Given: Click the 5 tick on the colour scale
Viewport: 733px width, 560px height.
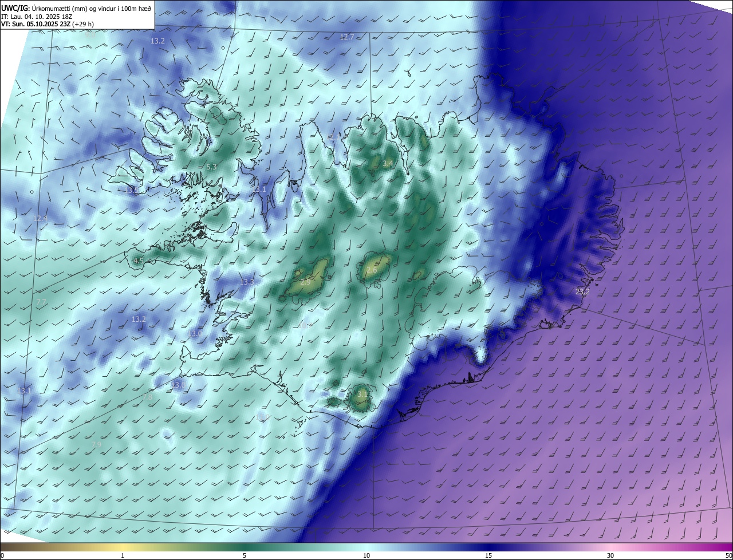Looking at the screenshot, I should tap(245, 556).
